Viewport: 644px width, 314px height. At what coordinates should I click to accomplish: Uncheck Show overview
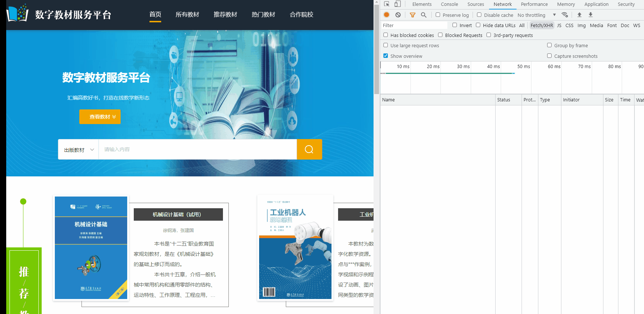(x=386, y=56)
